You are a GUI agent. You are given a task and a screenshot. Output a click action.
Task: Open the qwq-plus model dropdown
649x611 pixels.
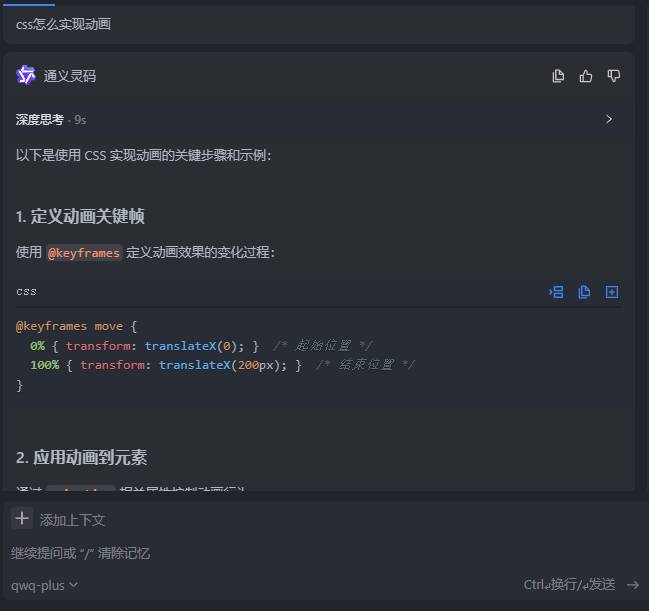tap(44, 585)
